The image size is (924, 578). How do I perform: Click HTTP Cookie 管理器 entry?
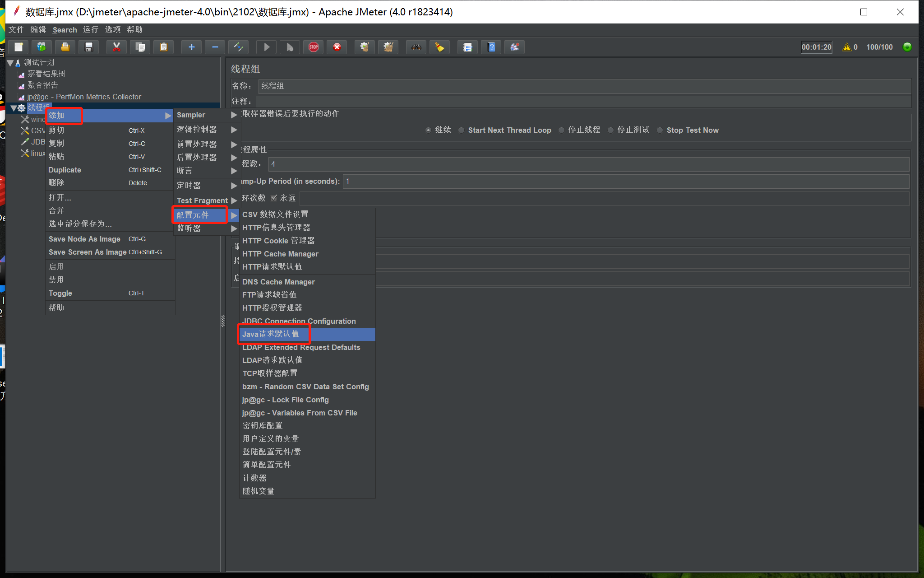click(278, 241)
